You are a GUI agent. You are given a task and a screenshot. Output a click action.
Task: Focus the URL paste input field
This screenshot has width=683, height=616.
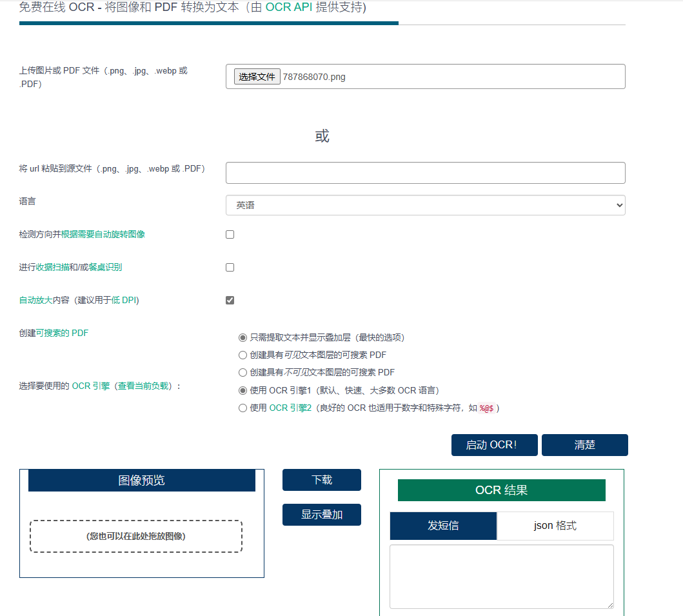[x=426, y=173]
